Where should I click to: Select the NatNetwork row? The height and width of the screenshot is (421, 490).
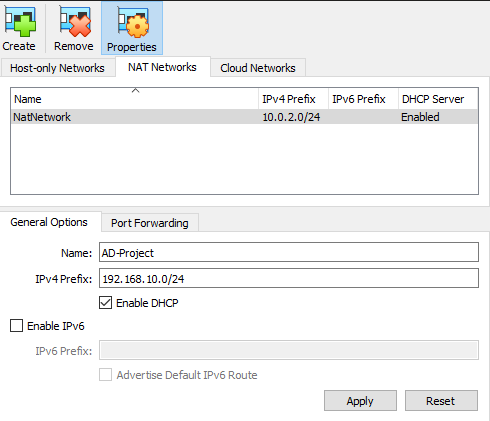pos(245,117)
